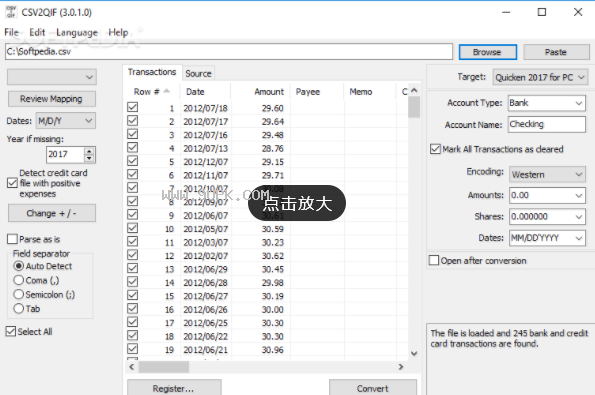Open the empty mapping dropdown above Review Mapping
This screenshot has height=395, width=595.
(x=52, y=77)
